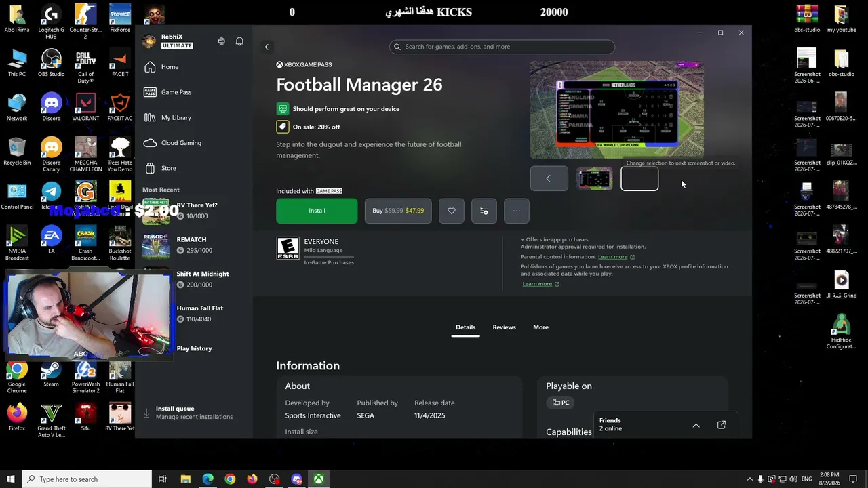This screenshot has height=488, width=868.
Task: Select Buckshot Roulette desktop icon
Action: tap(120, 244)
